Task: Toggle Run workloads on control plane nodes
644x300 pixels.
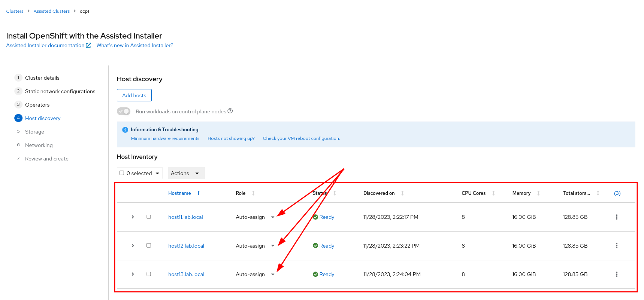Action: [x=124, y=111]
